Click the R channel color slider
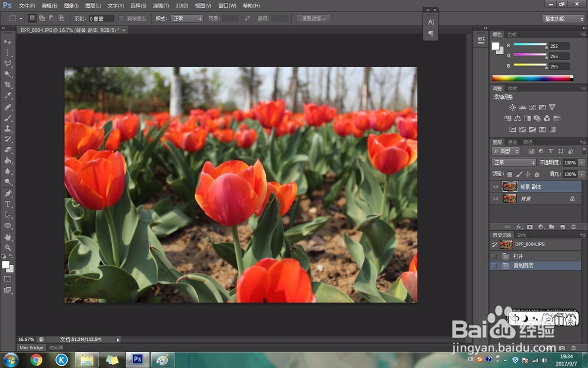The image size is (588, 368). [530, 45]
